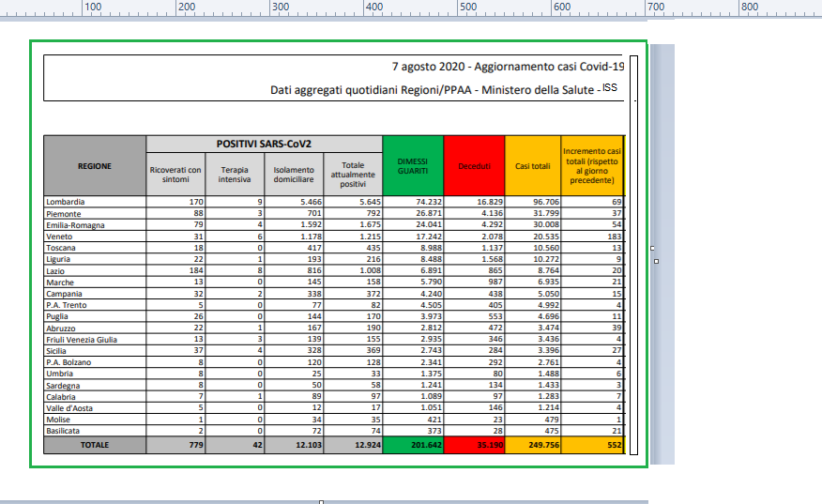Select the Sardegna row label
Screen dimensions: 822x504
pyautogui.click(x=63, y=385)
